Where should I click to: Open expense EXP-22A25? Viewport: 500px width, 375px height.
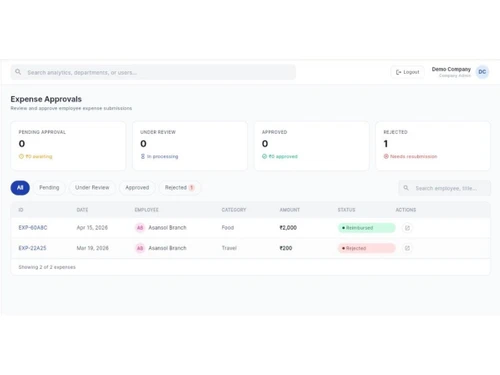click(32, 248)
